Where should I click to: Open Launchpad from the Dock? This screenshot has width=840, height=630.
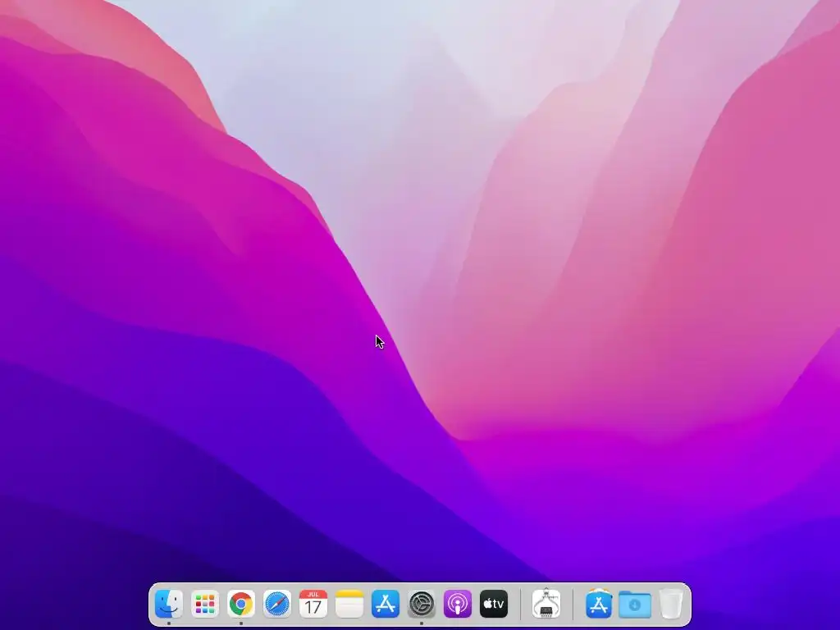(x=205, y=604)
